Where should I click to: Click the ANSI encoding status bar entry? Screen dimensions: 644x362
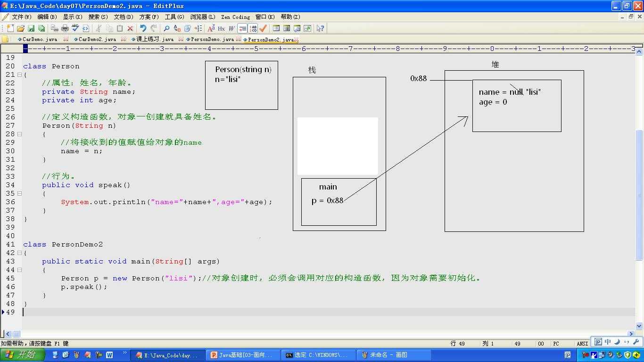click(582, 344)
